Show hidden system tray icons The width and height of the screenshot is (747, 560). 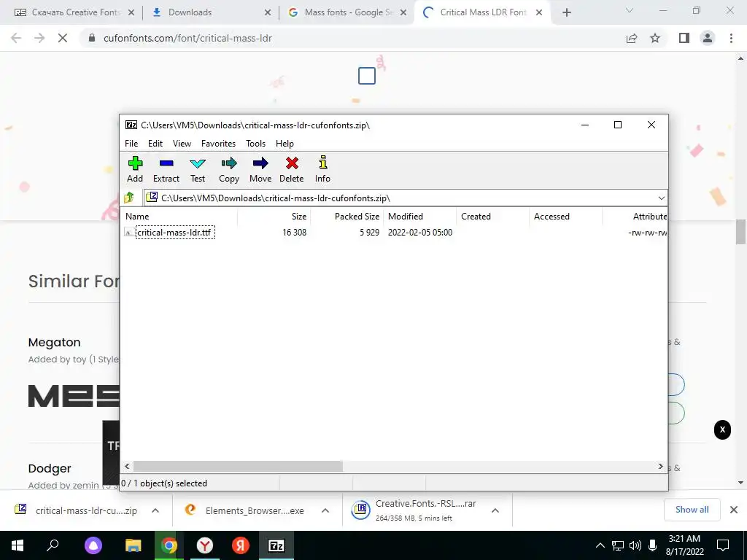[600, 545]
